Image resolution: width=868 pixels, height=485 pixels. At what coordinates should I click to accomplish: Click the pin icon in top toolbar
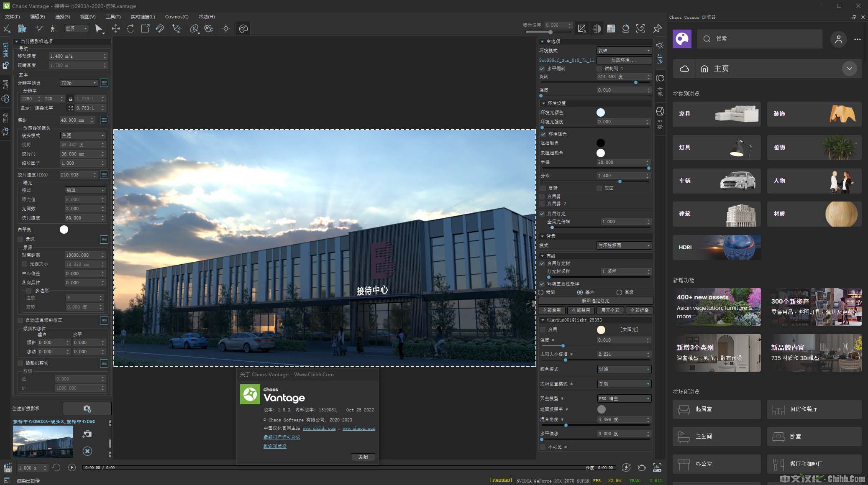tap(657, 28)
